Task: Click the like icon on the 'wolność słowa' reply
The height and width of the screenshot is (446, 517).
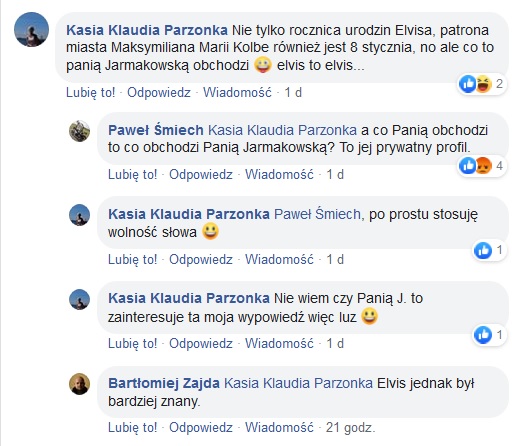Action: pos(483,250)
